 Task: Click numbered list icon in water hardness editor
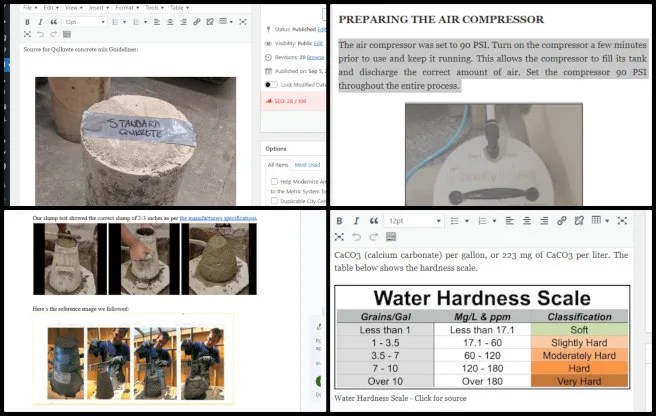pos(482,221)
